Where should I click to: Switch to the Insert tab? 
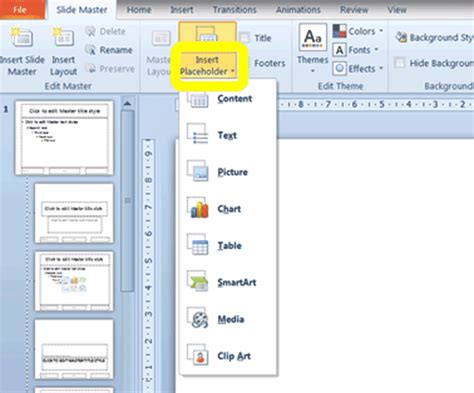pos(182,10)
